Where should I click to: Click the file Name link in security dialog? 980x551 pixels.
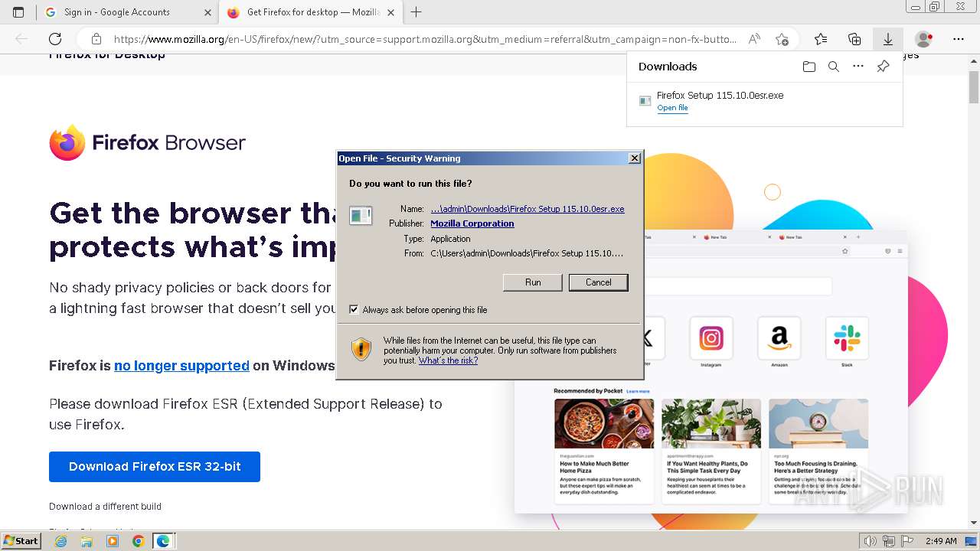tap(528, 209)
